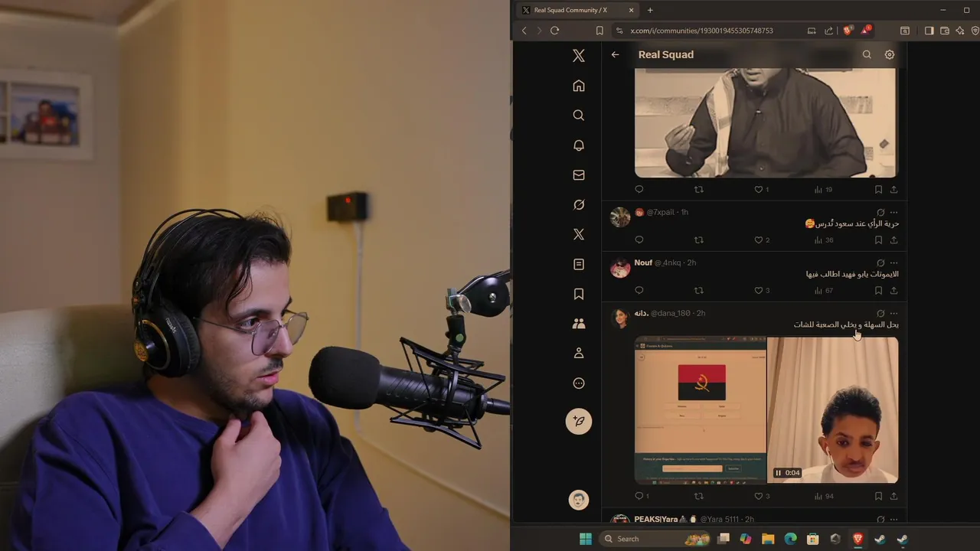Open Messages envelope in sidebar
This screenshot has height=551, width=980.
[579, 175]
